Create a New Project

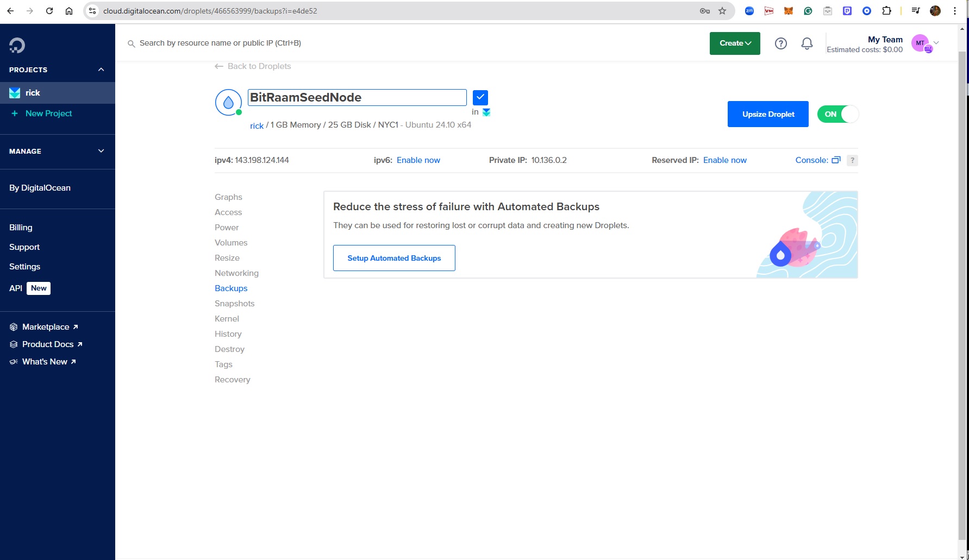[49, 114]
